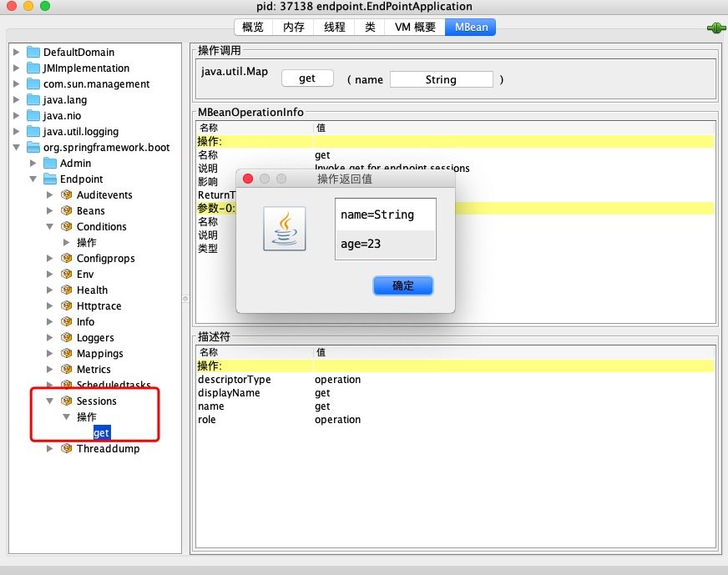Open the Httptrace MBean icon
This screenshot has width=728, height=575.
pos(67,305)
